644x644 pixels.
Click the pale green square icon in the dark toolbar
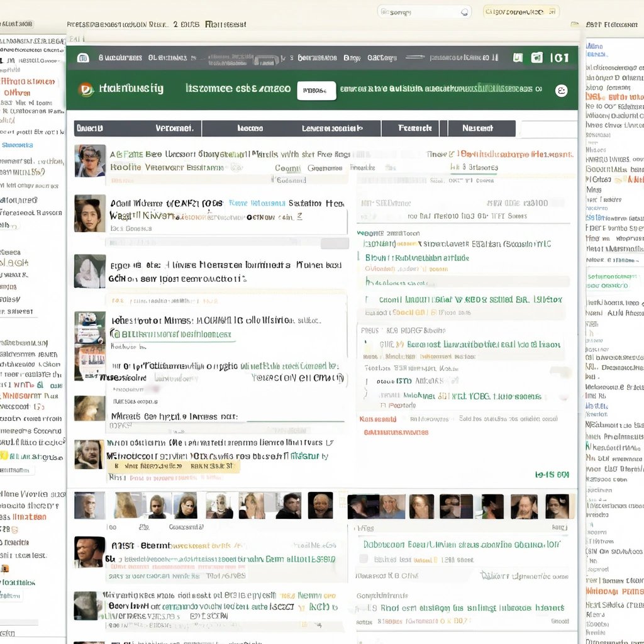[518, 57]
